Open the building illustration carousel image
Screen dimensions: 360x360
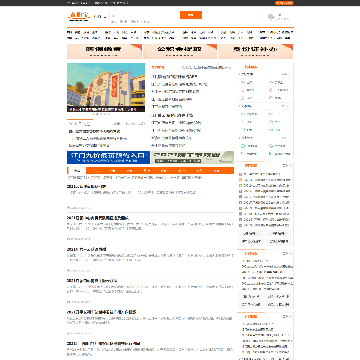(106, 87)
